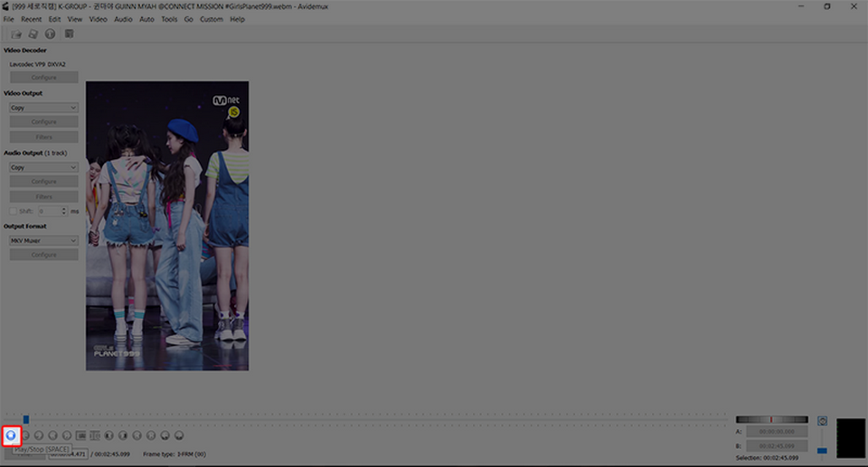Click the 'Selection: 00:02:45.099' label
The width and height of the screenshot is (868, 467).
pos(768,458)
